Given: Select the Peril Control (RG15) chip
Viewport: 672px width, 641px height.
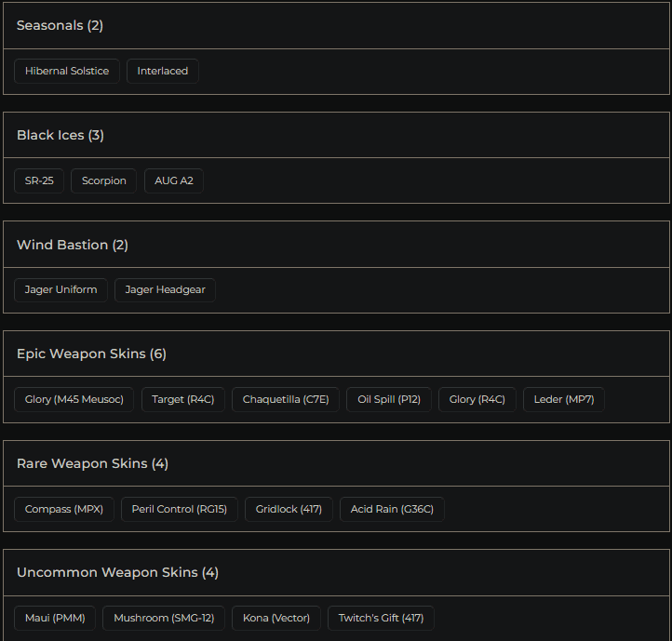Looking at the screenshot, I should 180,510.
